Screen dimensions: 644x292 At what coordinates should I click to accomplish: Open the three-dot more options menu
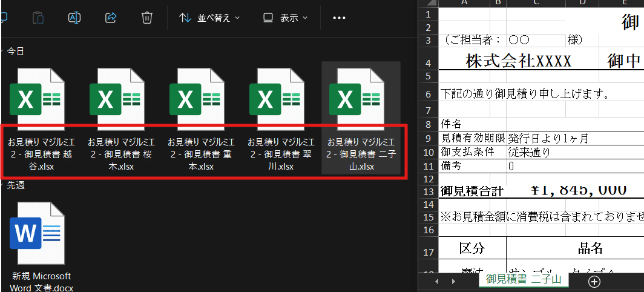[339, 18]
